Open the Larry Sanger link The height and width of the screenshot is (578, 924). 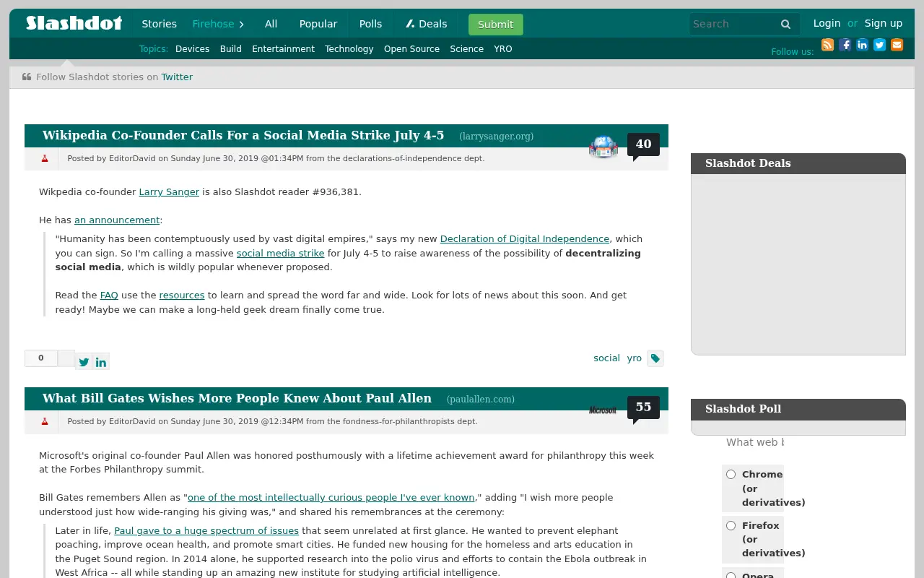[x=169, y=191]
